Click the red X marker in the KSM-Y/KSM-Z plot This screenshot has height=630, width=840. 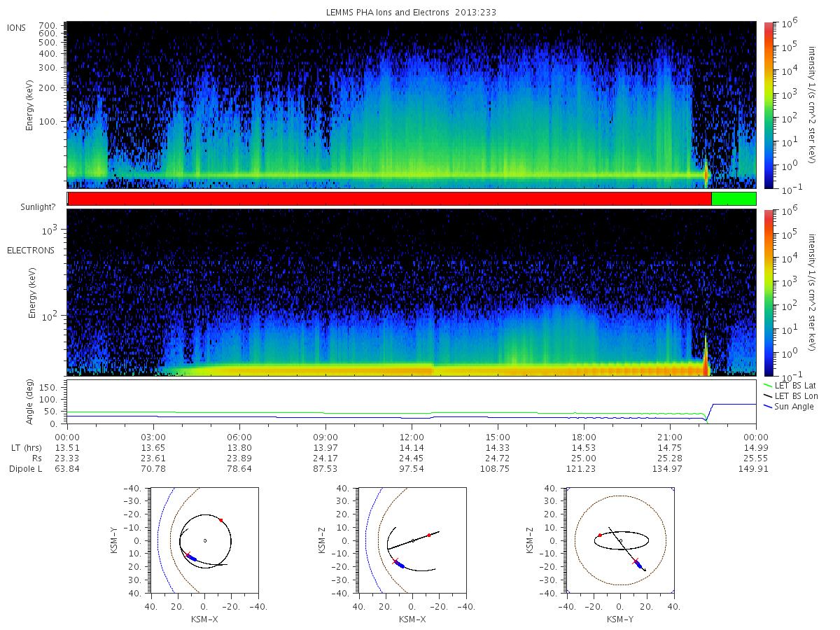[x=636, y=561]
